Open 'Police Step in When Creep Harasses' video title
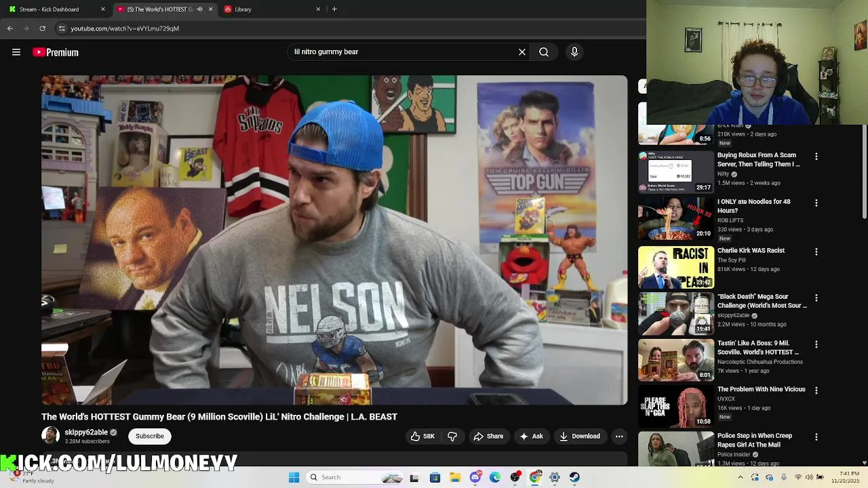Viewport: 868px width, 488px height. pyautogui.click(x=755, y=440)
